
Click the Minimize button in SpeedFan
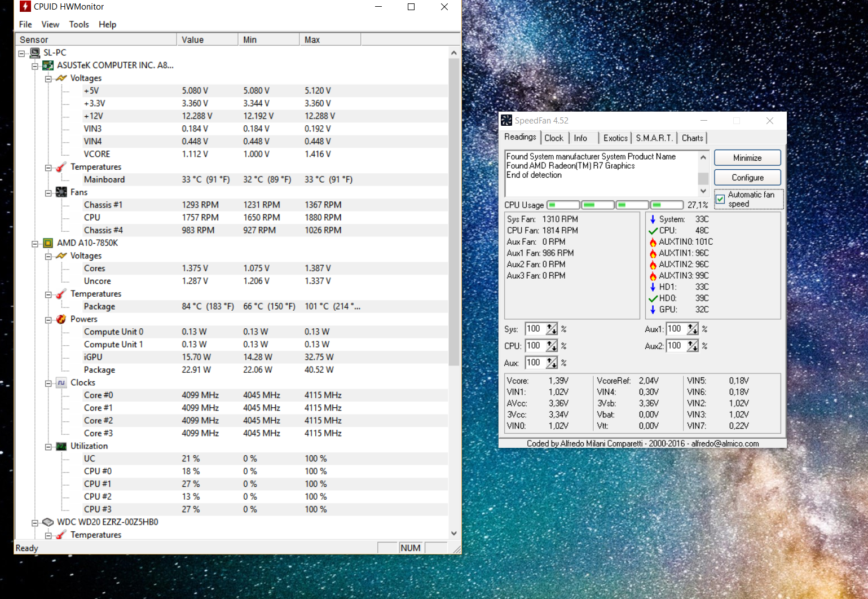coord(747,158)
